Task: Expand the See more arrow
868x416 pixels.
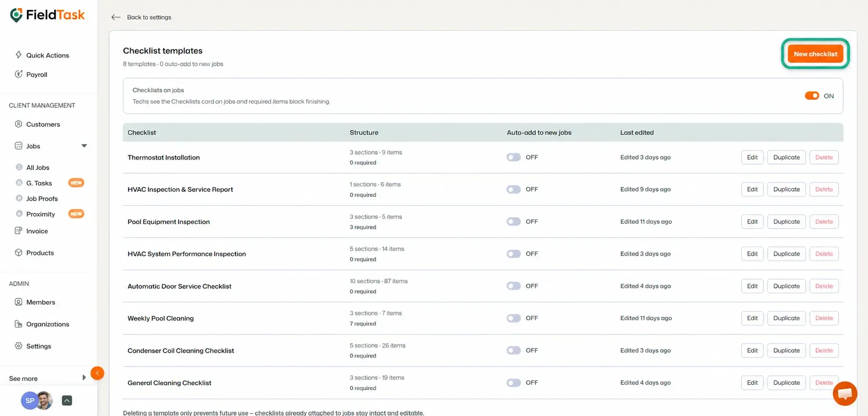Action: 84,378
